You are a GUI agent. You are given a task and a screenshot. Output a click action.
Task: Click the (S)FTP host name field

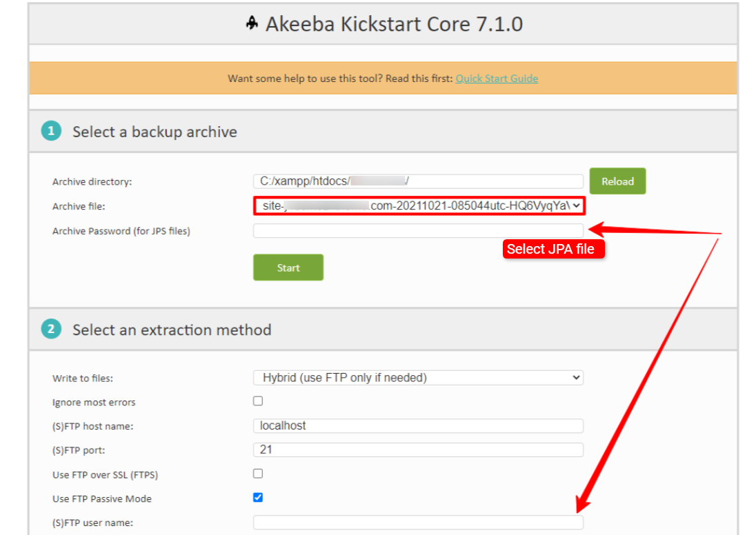(418, 425)
